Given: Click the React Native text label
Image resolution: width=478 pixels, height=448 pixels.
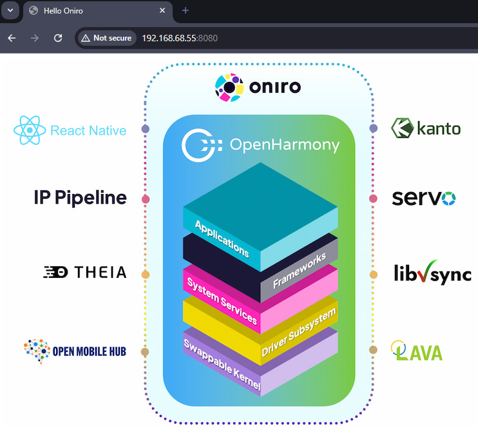Looking at the screenshot, I should pyautogui.click(x=88, y=130).
